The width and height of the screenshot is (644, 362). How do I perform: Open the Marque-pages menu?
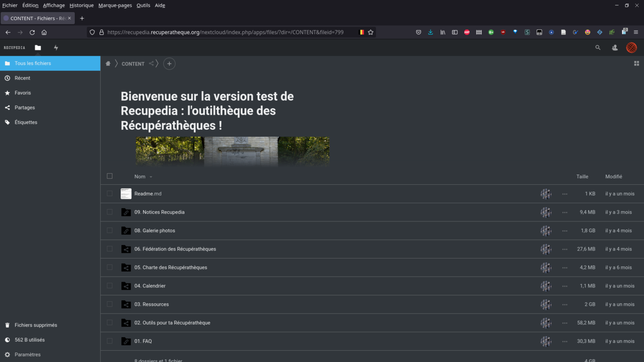coord(115,5)
